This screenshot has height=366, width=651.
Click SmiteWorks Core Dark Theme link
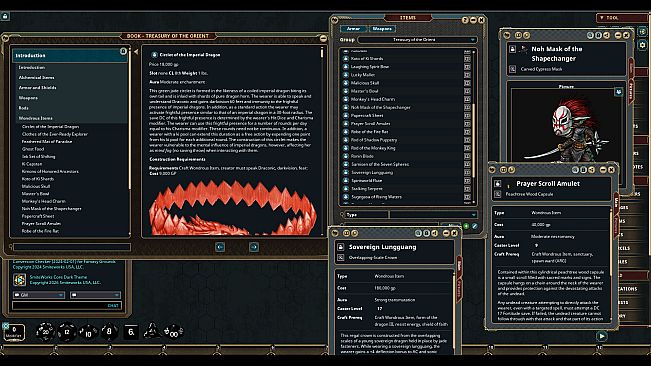[58, 277]
